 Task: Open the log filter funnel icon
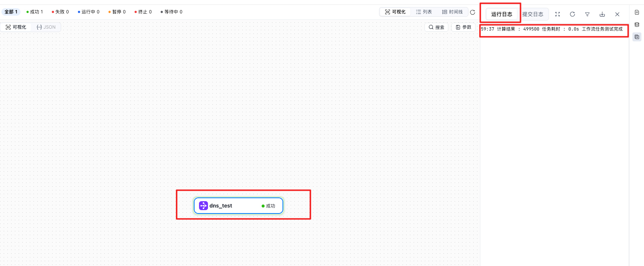(587, 14)
